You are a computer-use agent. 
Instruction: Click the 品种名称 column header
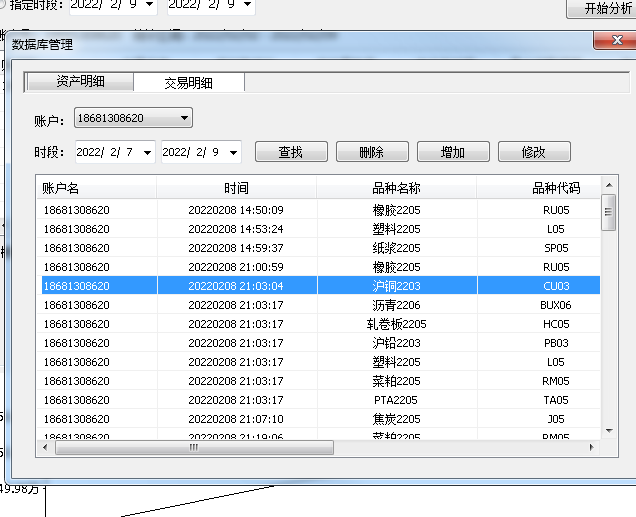click(396, 188)
